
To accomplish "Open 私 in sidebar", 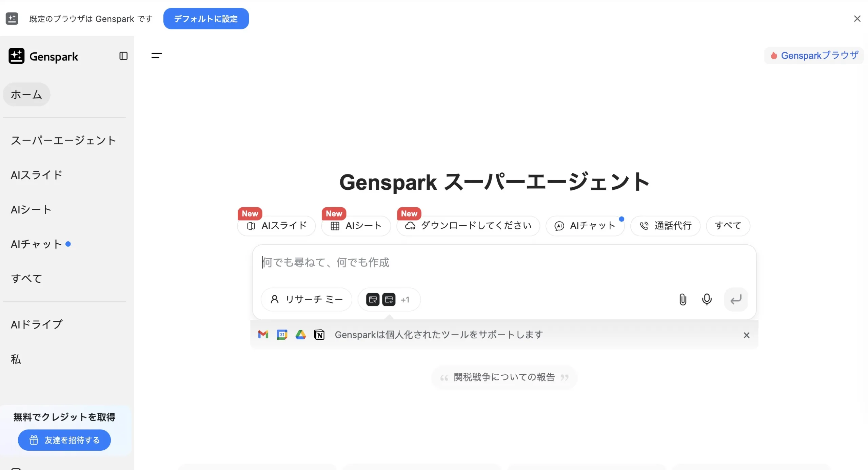I will pyautogui.click(x=16, y=359).
